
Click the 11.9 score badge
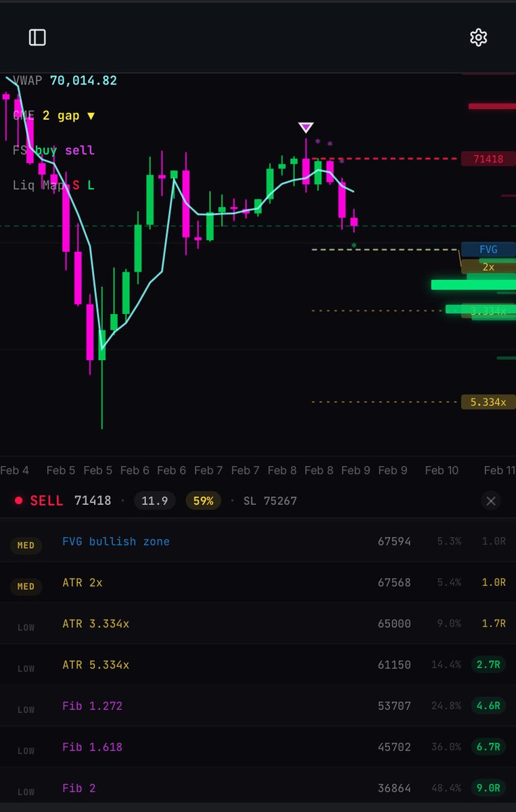tap(155, 501)
